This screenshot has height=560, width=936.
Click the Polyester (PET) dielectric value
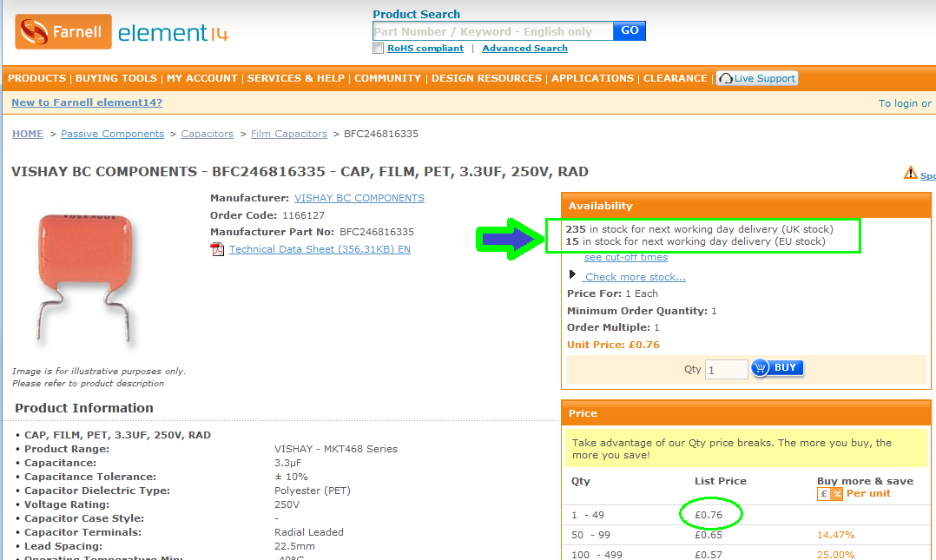point(313,491)
